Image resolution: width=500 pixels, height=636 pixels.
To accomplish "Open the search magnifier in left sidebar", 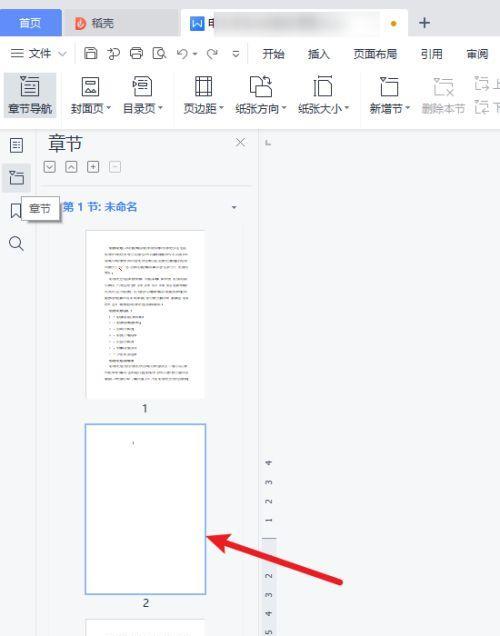I will tap(16, 243).
